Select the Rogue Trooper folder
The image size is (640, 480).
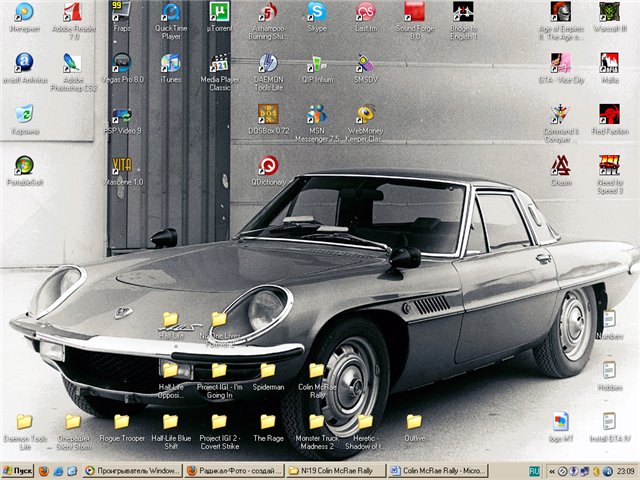coord(122,422)
